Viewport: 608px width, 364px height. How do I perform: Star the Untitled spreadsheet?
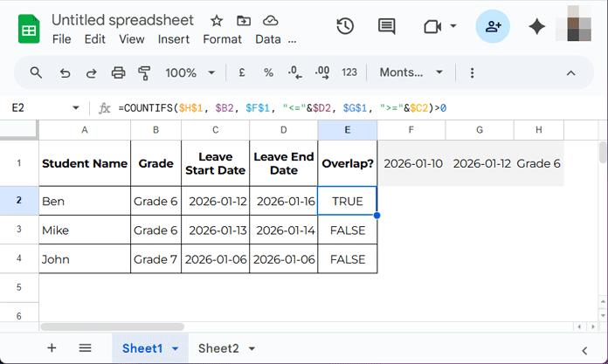pos(217,21)
